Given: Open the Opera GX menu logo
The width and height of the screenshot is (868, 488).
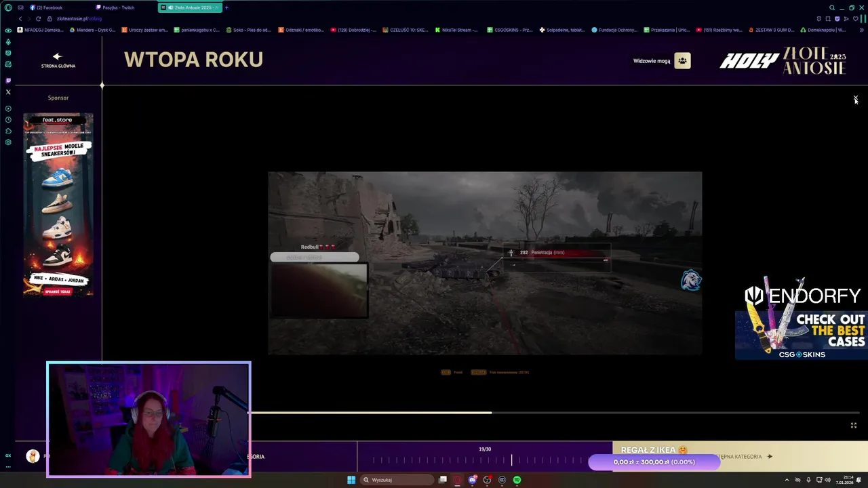Looking at the screenshot, I should pyautogui.click(x=8, y=7).
